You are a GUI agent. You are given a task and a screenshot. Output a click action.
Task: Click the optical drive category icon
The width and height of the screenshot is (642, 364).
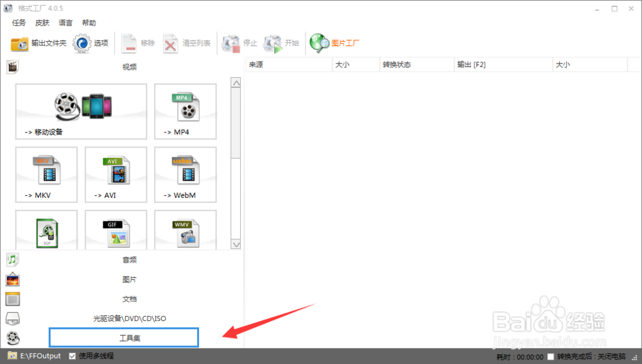(13, 318)
